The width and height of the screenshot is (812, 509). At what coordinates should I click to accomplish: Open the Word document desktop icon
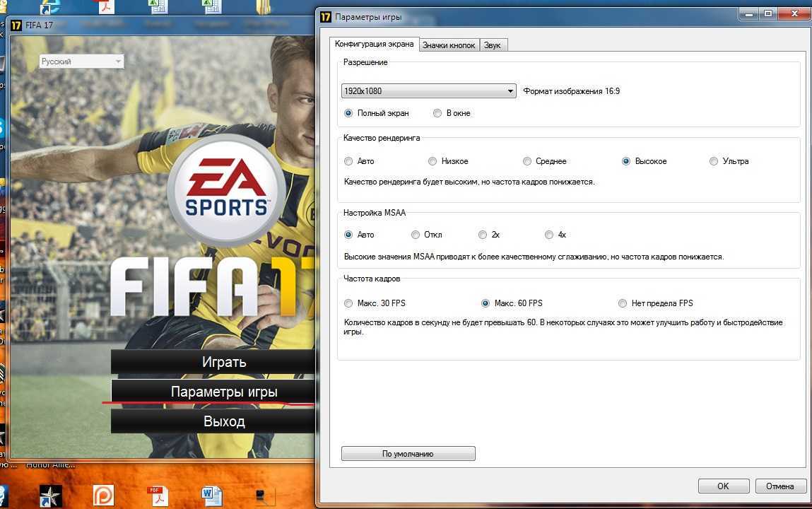click(212, 496)
